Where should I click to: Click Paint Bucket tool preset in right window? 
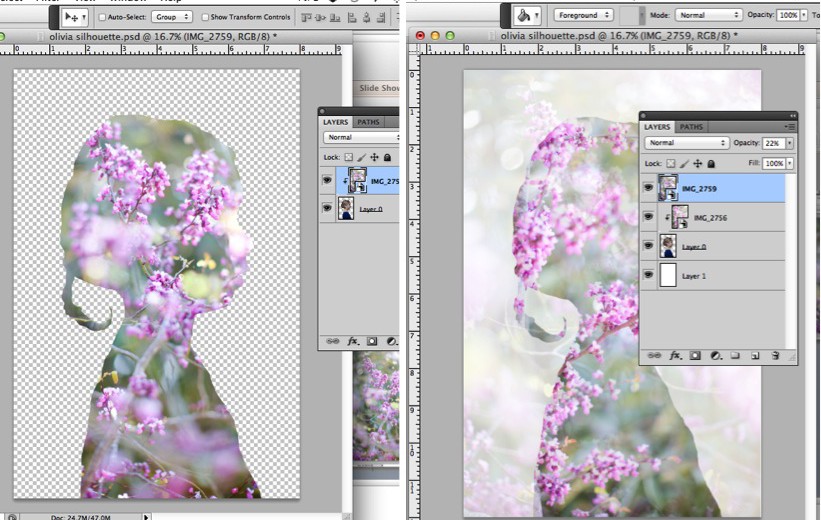[527, 16]
